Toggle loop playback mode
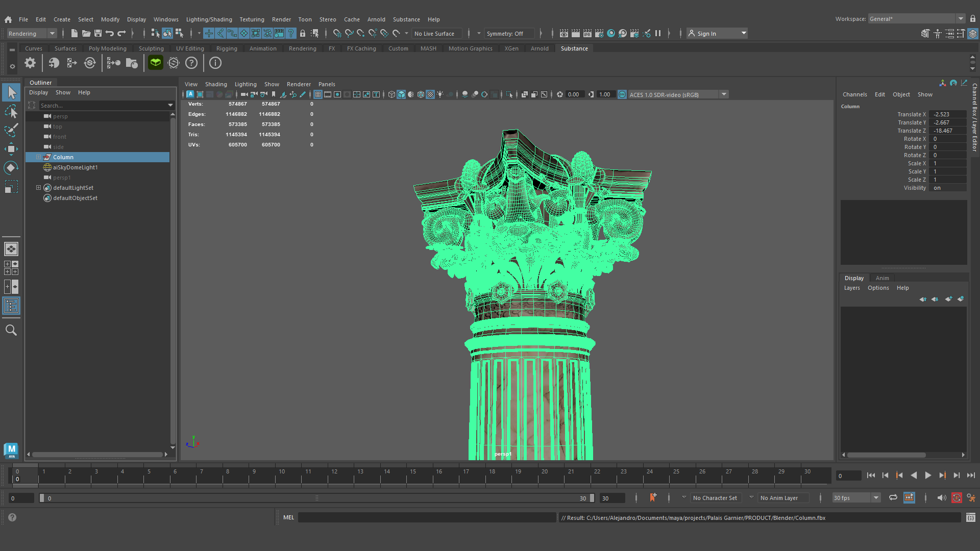The height and width of the screenshot is (551, 980). [x=893, y=497]
